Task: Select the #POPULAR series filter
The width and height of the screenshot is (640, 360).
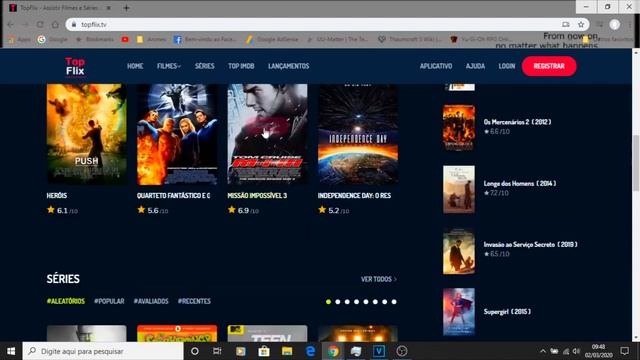Action: [x=109, y=301]
